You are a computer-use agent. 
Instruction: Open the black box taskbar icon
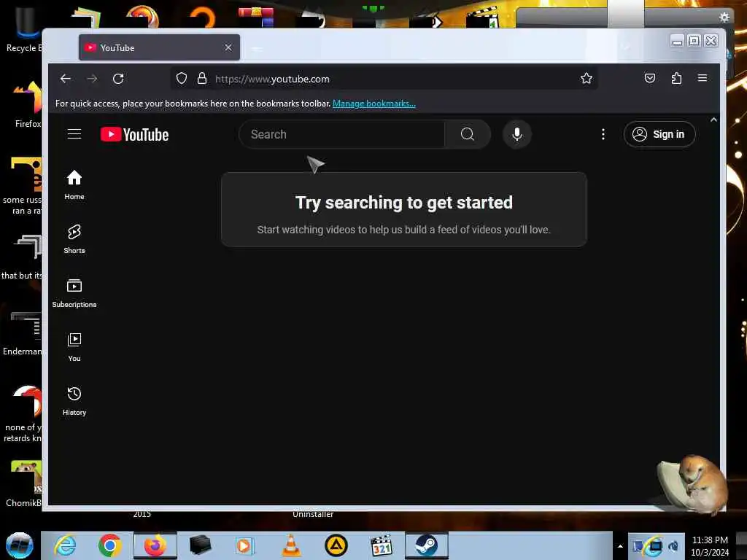click(200, 545)
